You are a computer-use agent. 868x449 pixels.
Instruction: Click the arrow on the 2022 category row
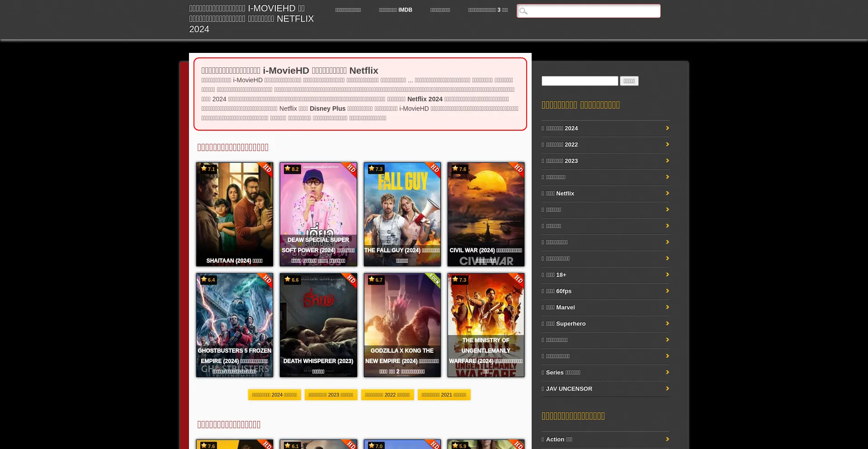coord(667,144)
